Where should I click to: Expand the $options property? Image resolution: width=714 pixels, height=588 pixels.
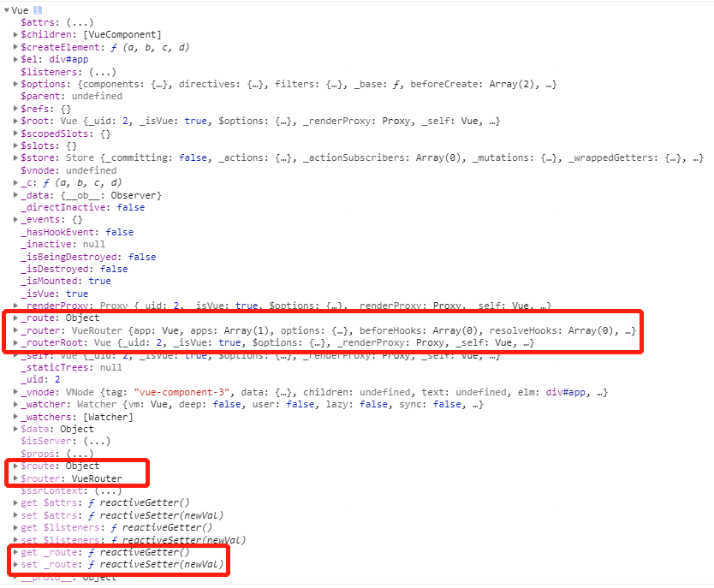(15, 83)
